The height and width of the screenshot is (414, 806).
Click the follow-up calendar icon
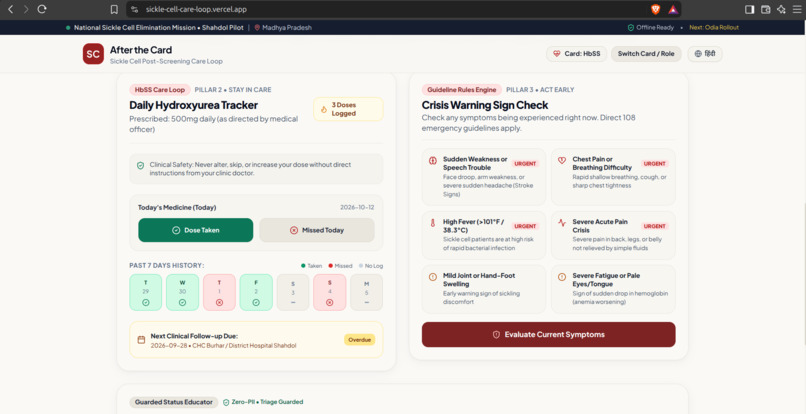[141, 340]
